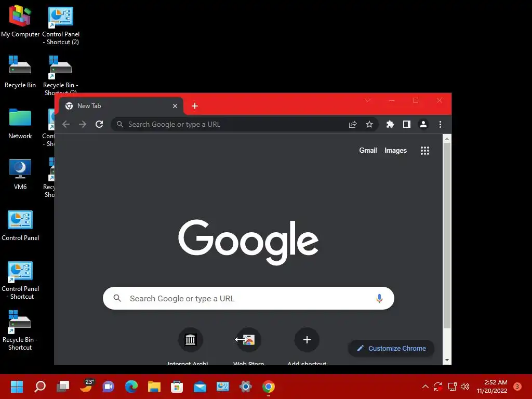Go back using Chrome's back arrow
The height and width of the screenshot is (399, 532).
pos(66,124)
